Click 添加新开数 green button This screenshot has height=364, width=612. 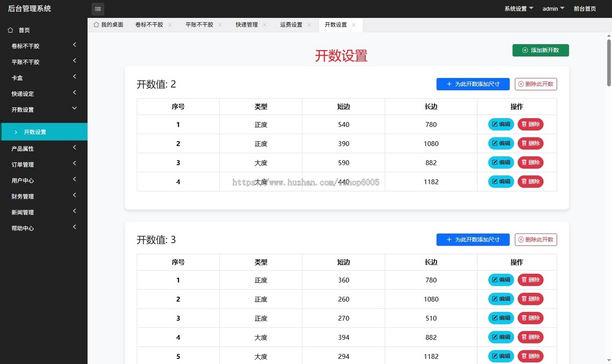[541, 50]
